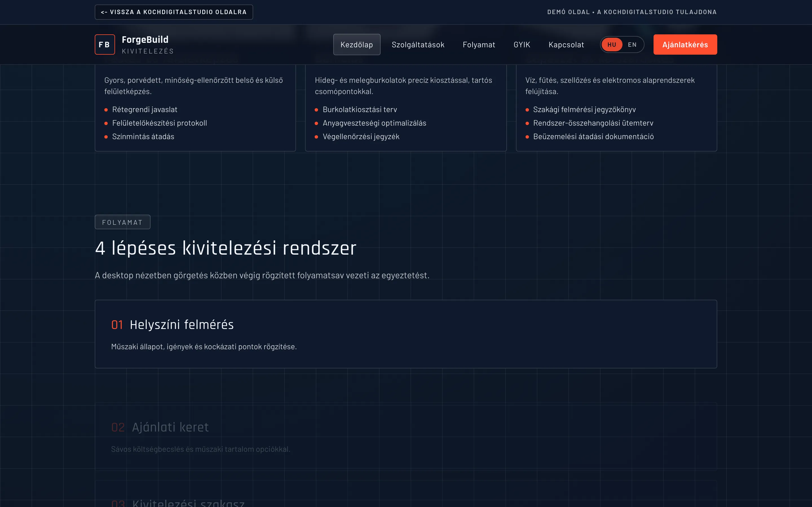Click the Rétegrendi javaslat list bullet
Image resolution: width=812 pixels, height=507 pixels.
(x=106, y=109)
